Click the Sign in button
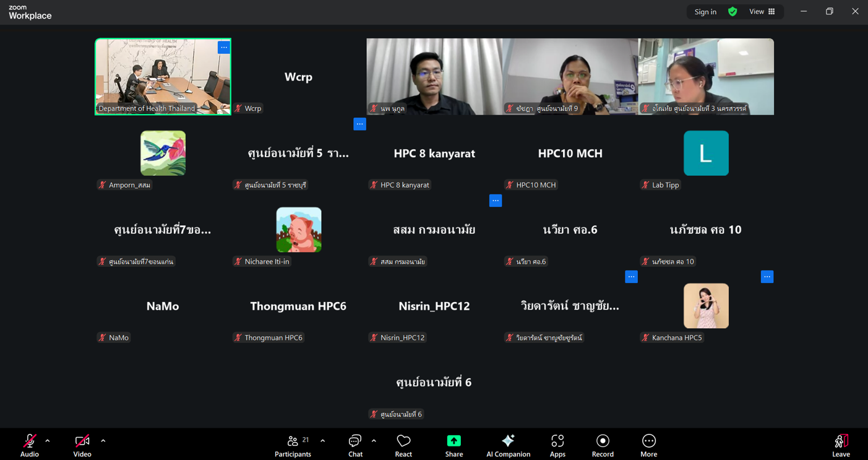Viewport: 868px width, 460px height. point(705,12)
